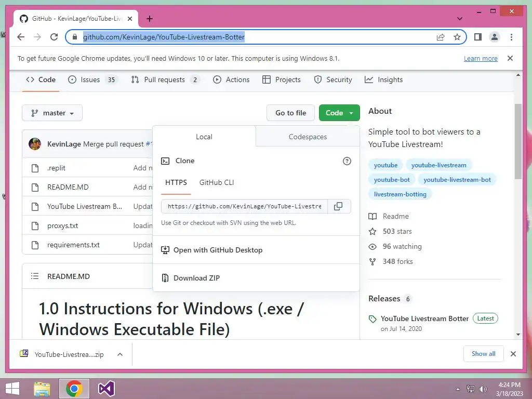This screenshot has height=399, width=532.
Task: Dismiss the Chrome update notice
Action: tap(510, 58)
